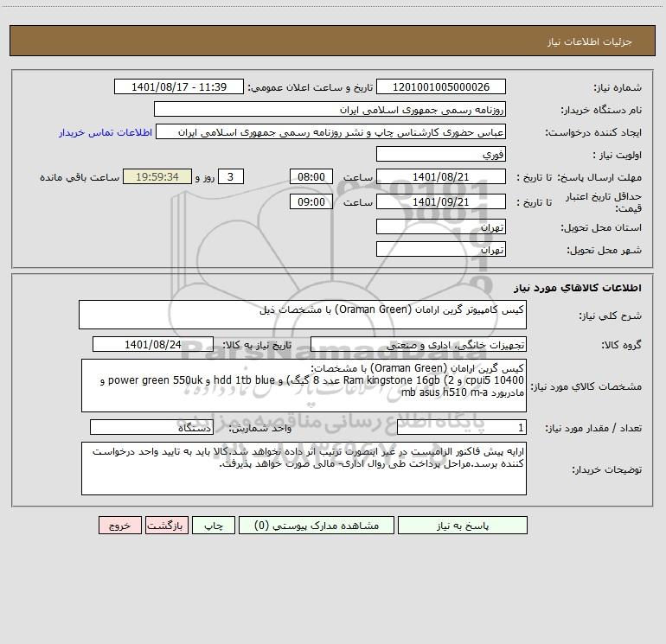Click the quantity field showing 1

pyautogui.click(x=462, y=428)
